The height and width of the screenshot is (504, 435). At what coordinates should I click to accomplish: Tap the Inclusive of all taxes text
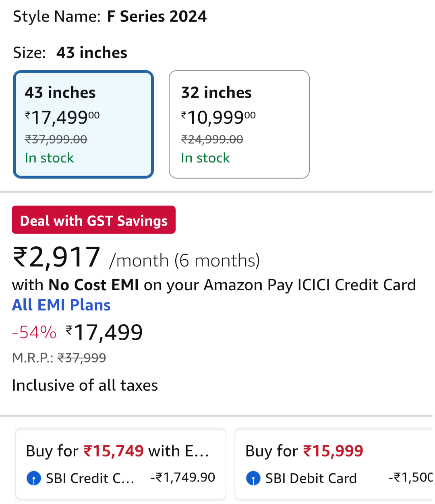[x=85, y=385]
